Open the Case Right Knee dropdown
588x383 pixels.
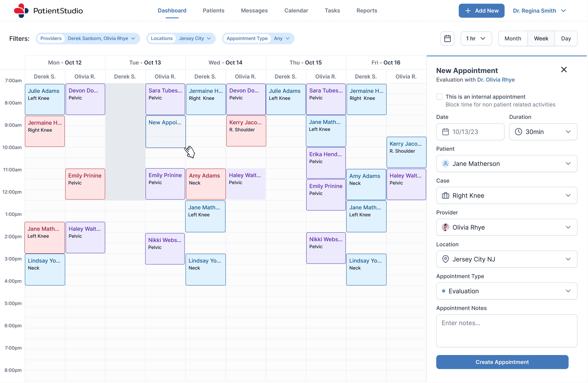point(506,196)
